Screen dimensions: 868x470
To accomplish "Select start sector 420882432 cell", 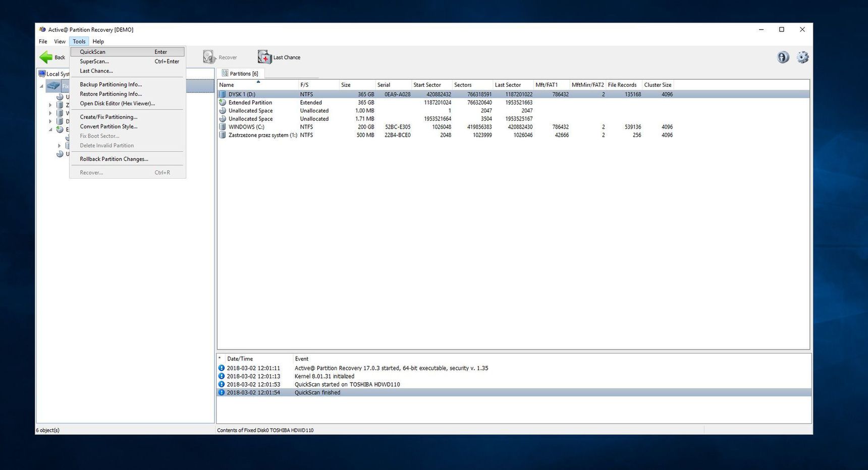I will click(x=439, y=94).
